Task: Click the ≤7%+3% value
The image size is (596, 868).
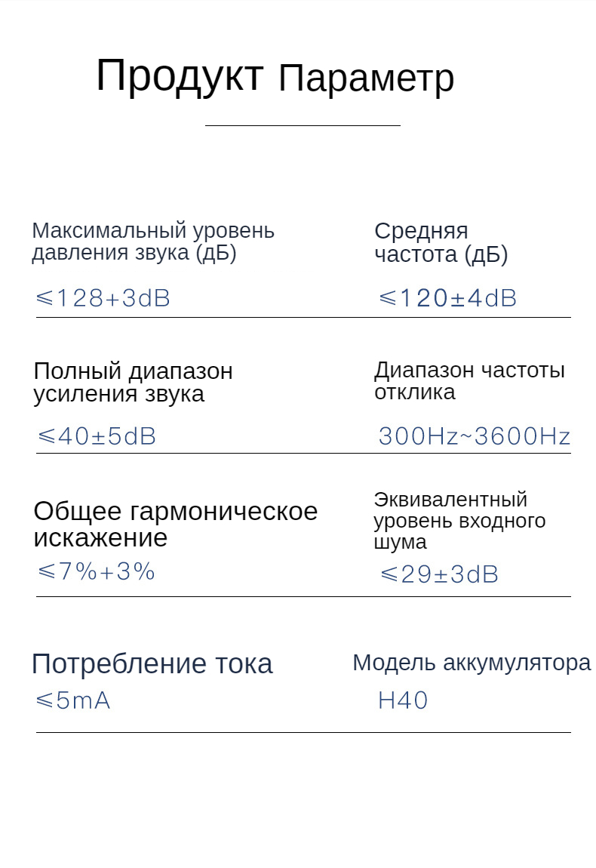Action: pos(97,571)
